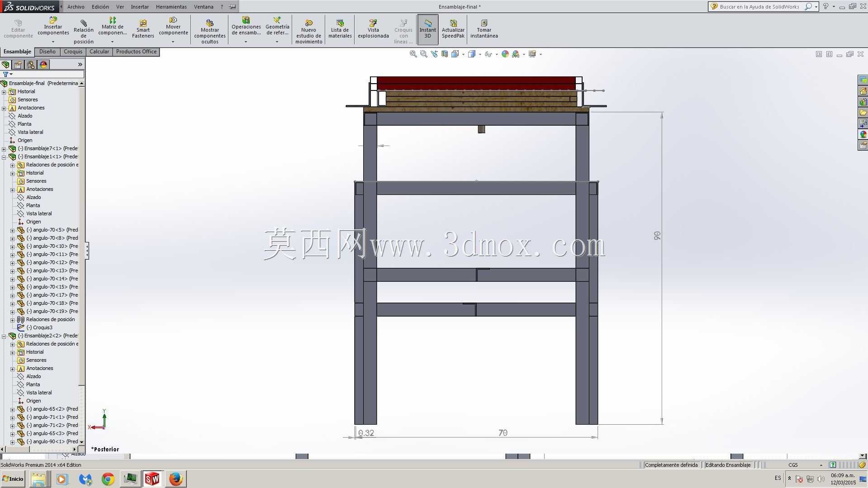Screen dimensions: 868x488
Task: Open hide/show items dropdown arrow
Action: (497, 54)
